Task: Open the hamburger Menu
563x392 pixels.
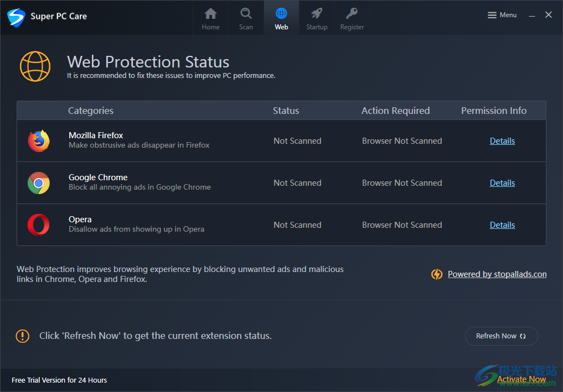Action: [x=502, y=15]
